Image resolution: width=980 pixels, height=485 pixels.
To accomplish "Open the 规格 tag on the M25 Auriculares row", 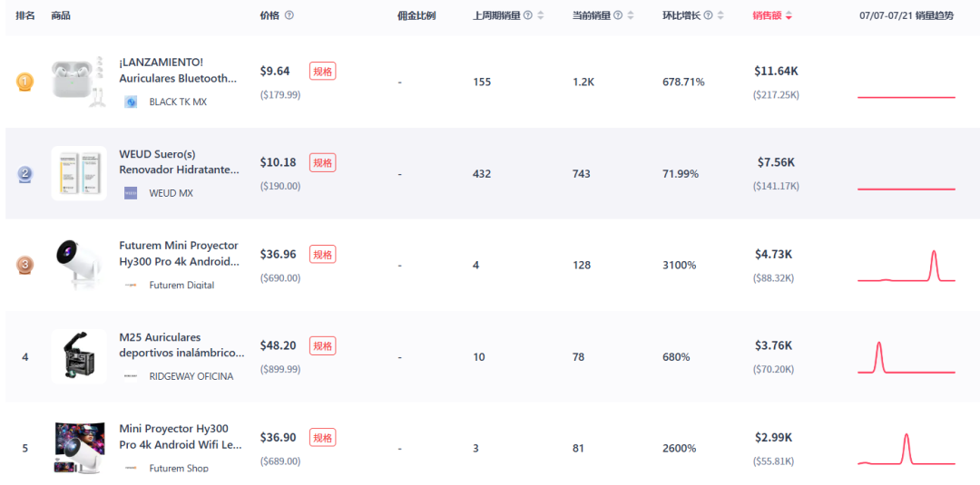I will click(x=322, y=345).
